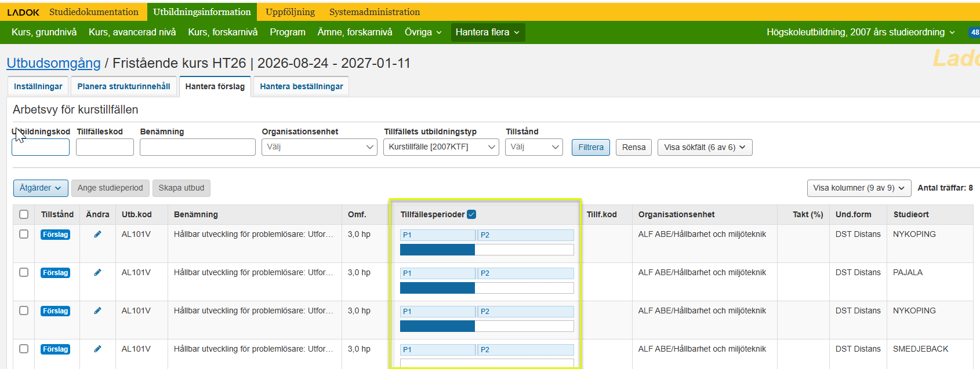Viewport: 980px width, 369px height.
Task: Expand Visa kolumner (9 av 9)
Action: tap(859, 188)
